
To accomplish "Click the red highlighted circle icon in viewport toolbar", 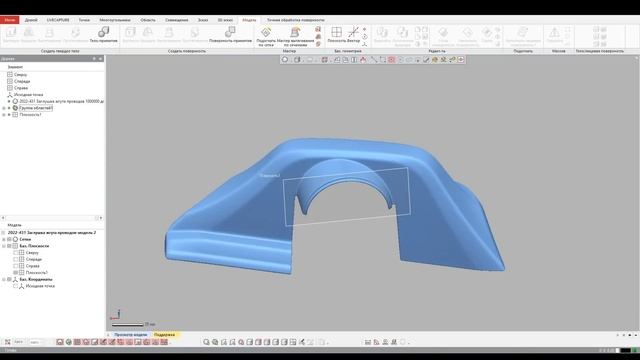I will point(391,60).
